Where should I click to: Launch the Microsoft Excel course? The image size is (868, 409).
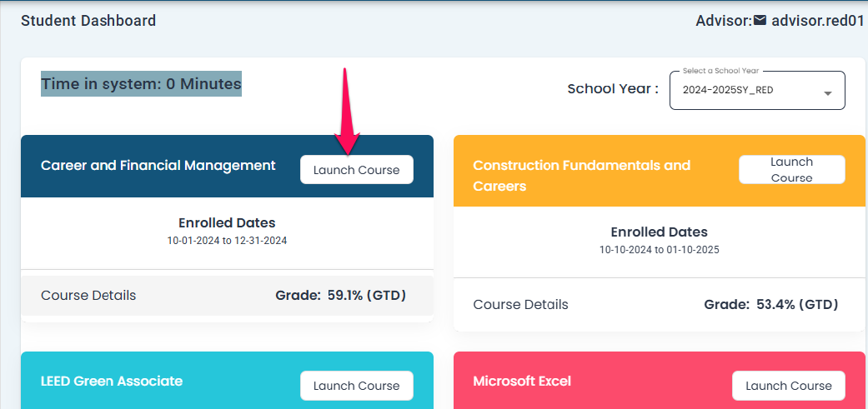pyautogui.click(x=788, y=386)
